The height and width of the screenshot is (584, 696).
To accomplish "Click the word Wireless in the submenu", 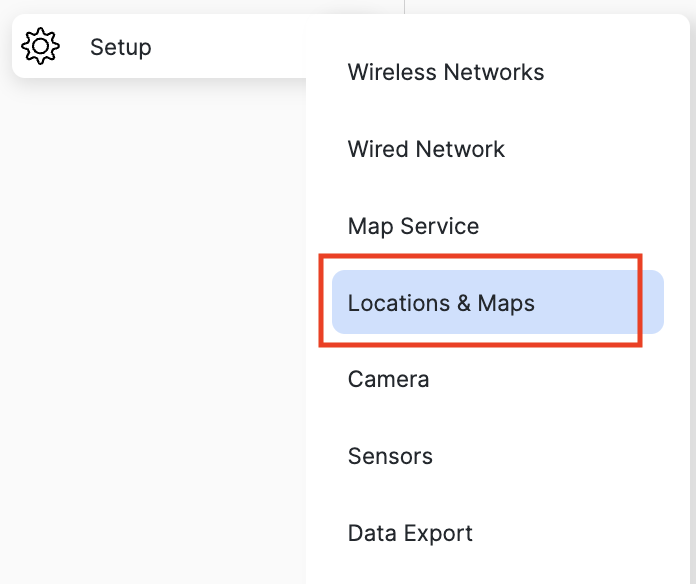I will click(391, 72).
